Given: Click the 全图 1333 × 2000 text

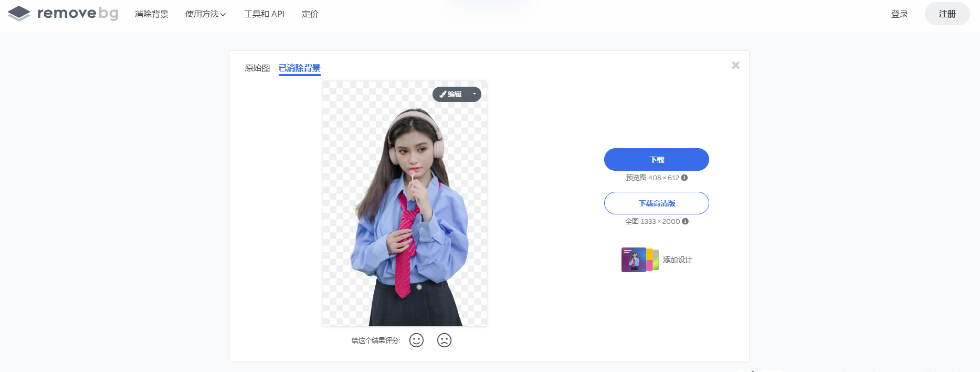Looking at the screenshot, I should coord(652,221).
